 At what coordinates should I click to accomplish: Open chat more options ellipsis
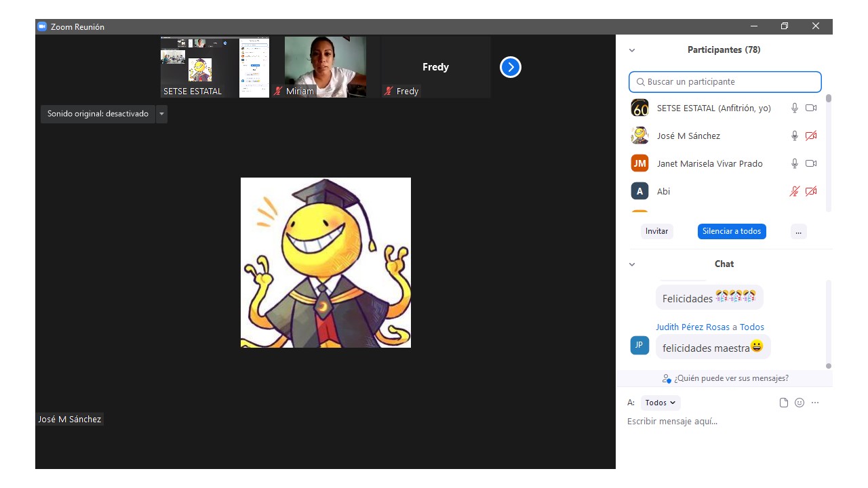[815, 403]
